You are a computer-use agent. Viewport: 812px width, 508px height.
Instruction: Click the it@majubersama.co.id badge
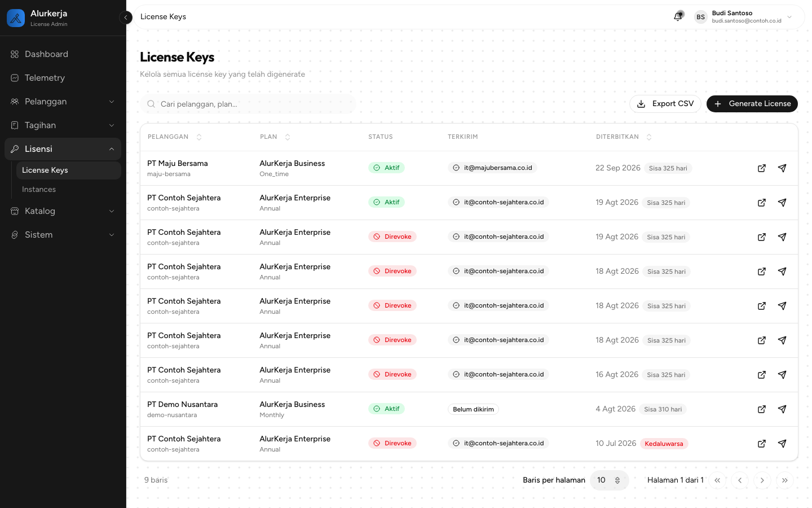click(492, 168)
